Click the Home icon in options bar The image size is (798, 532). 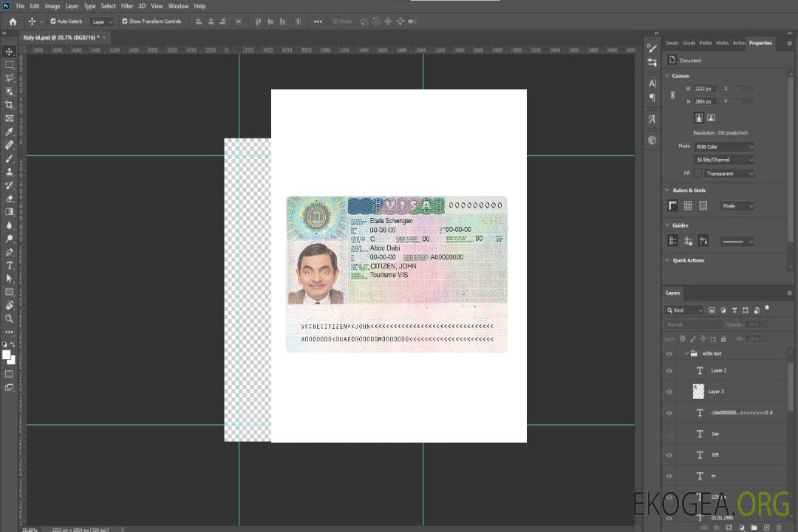click(13, 21)
